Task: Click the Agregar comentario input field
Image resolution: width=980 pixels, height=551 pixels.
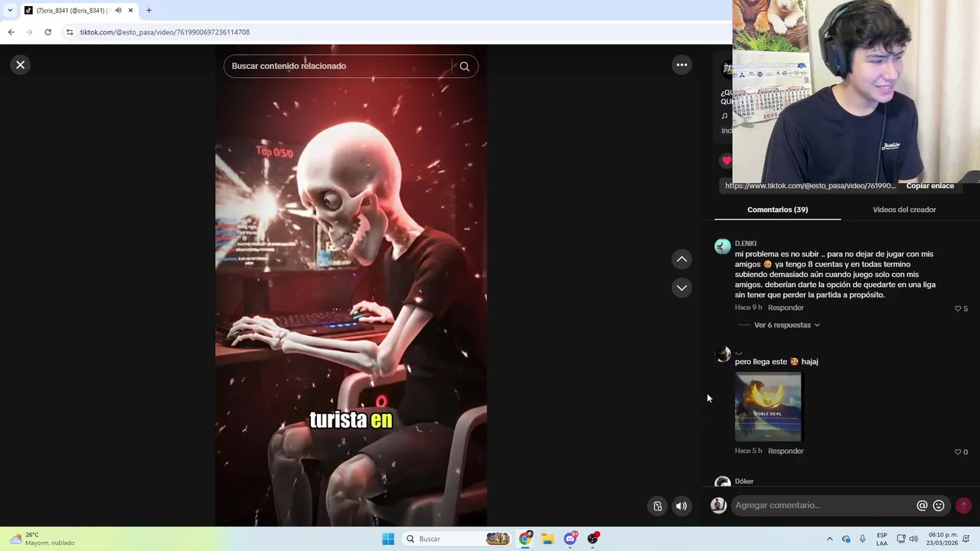Action: 823,505
